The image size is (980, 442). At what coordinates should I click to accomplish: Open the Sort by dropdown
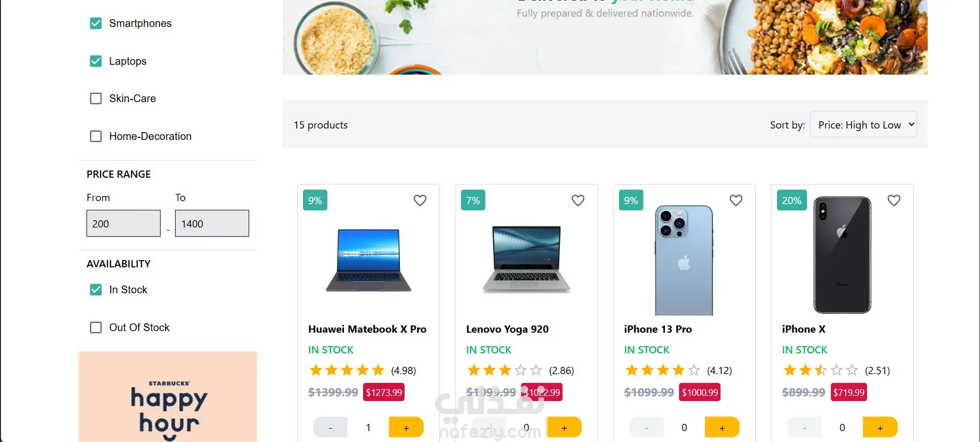click(863, 125)
